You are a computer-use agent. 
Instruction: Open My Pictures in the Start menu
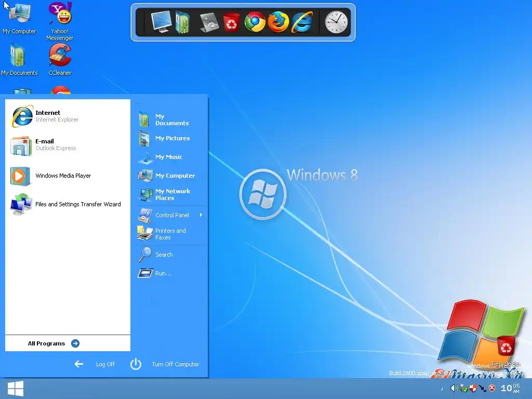(x=170, y=138)
